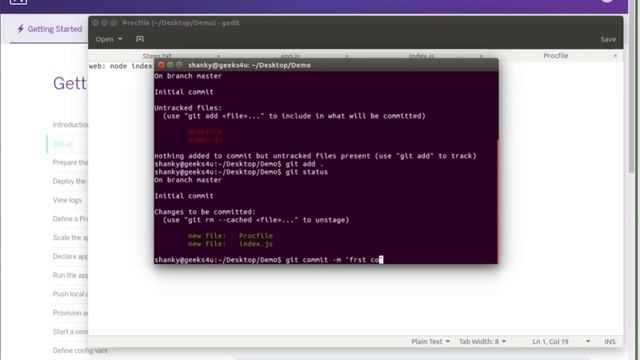Open the Prepare the app sidebar link
The image size is (640, 360).
coord(70,162)
